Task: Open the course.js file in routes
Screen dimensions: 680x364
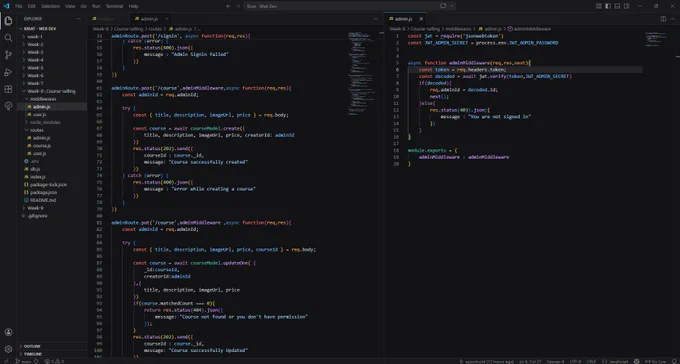Action: tap(42, 145)
